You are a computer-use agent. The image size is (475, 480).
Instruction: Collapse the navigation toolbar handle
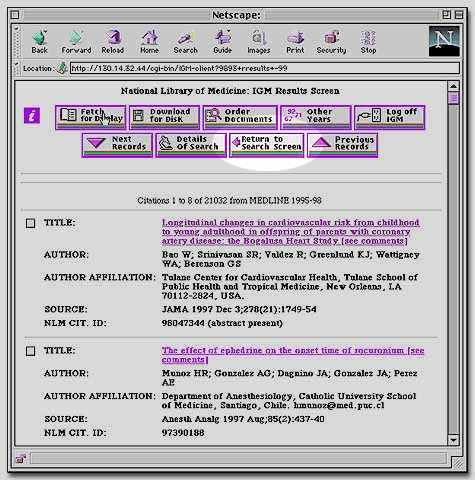pos(16,41)
